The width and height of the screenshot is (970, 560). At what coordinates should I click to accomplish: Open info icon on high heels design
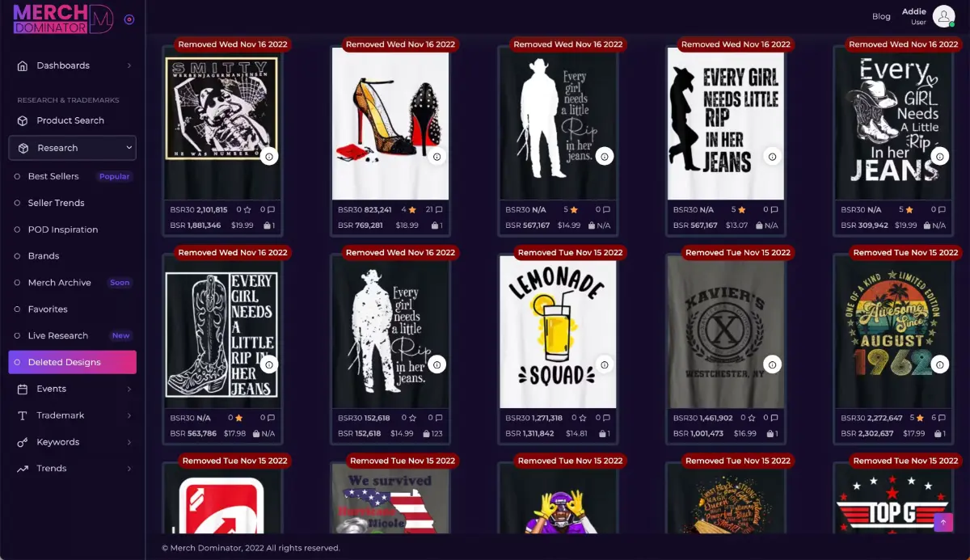click(x=437, y=157)
